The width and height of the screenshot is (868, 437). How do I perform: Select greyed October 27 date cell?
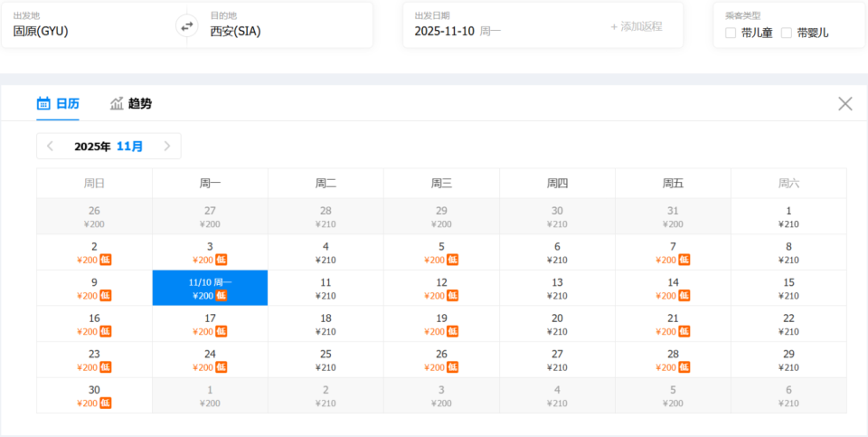point(211,216)
